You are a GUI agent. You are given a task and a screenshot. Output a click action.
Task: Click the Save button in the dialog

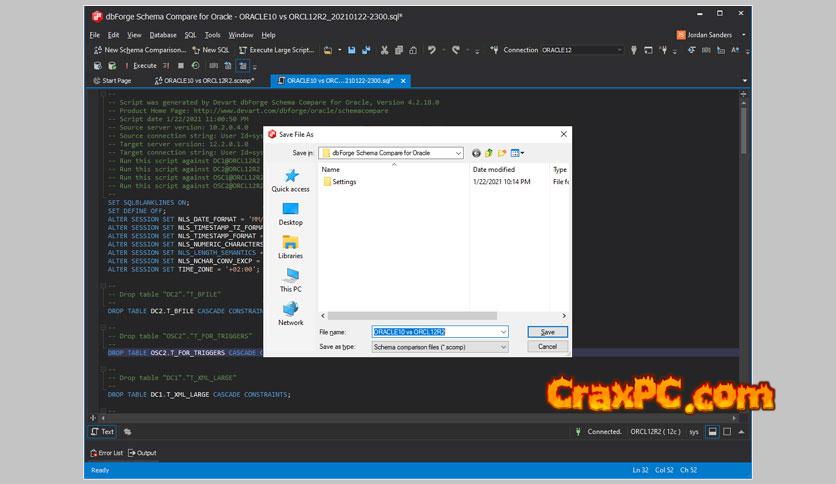(x=547, y=331)
